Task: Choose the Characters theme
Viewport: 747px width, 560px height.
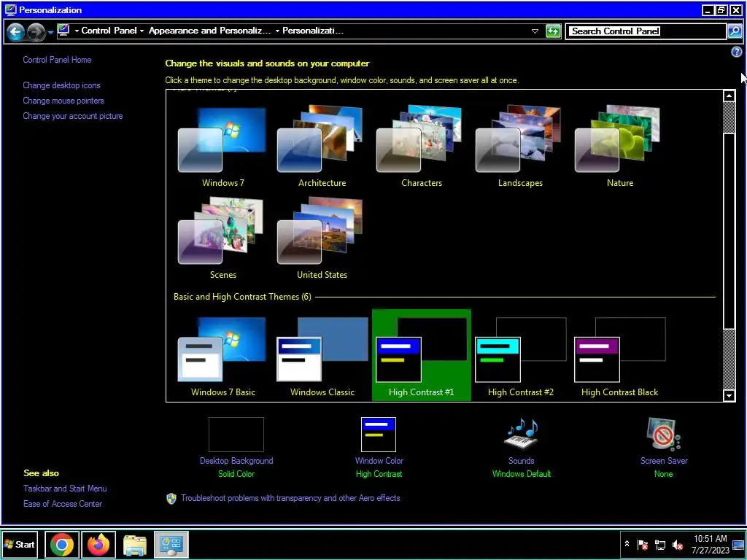Action: (421, 146)
